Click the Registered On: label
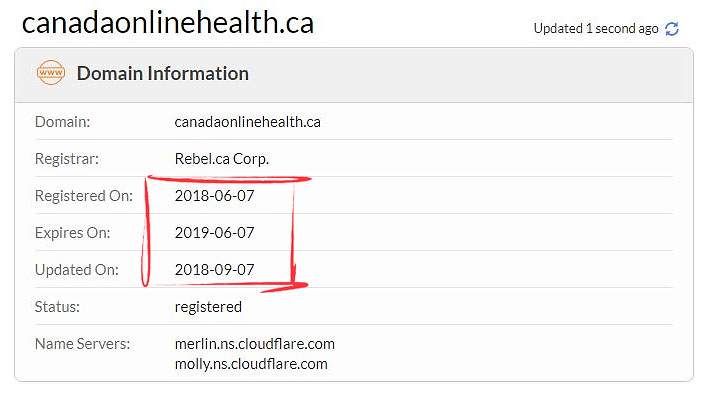This screenshot has height=395, width=708. [84, 196]
